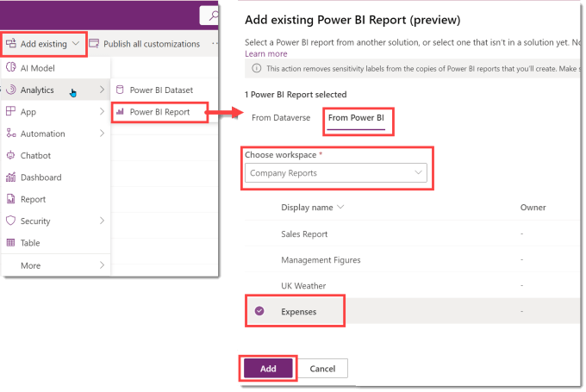The width and height of the screenshot is (586, 392).
Task: Select the UK Weather row
Action: [x=413, y=286]
